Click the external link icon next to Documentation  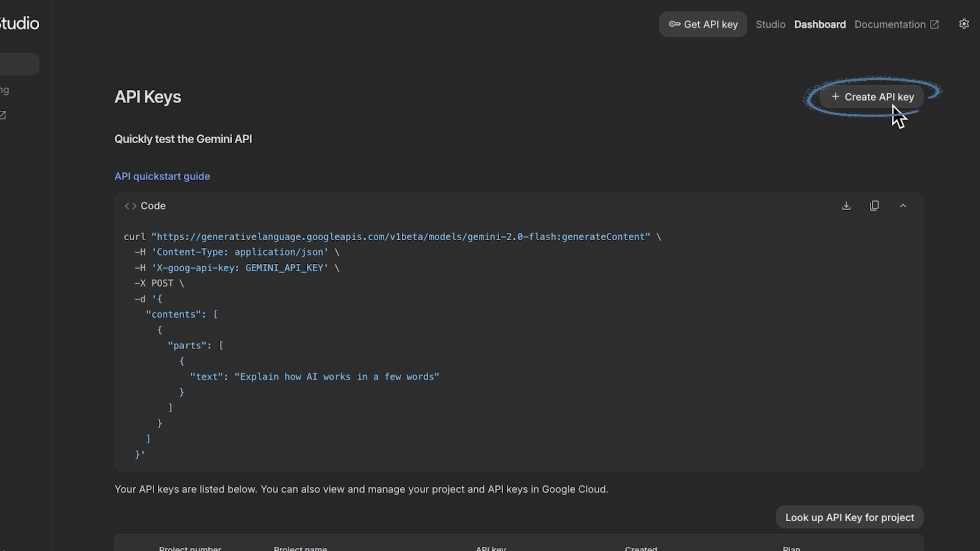(x=935, y=24)
